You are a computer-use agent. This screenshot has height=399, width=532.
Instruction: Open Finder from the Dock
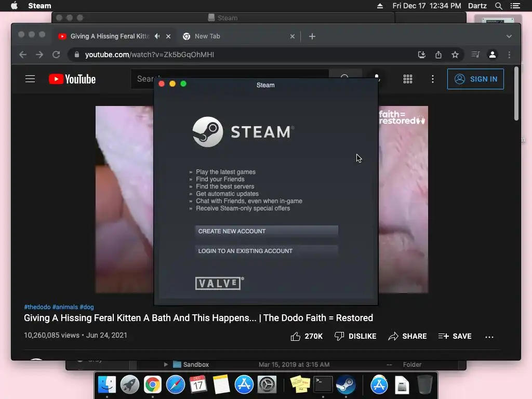107,385
